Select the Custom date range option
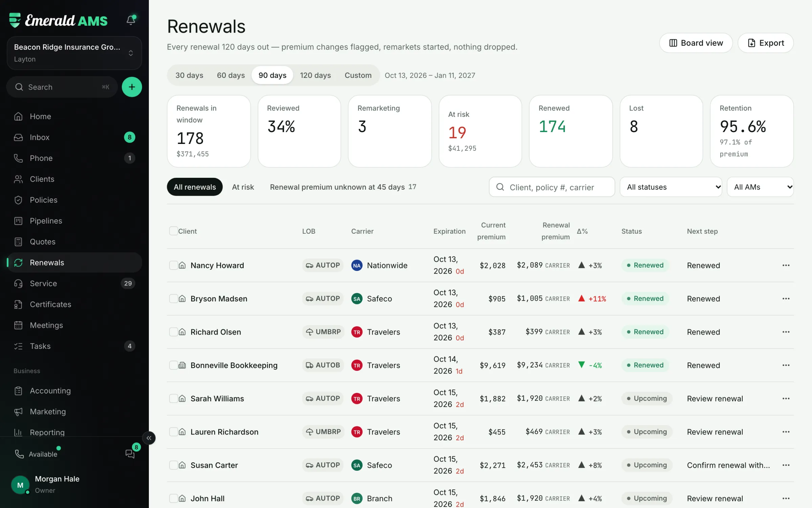This screenshot has width=812, height=508. [x=358, y=75]
